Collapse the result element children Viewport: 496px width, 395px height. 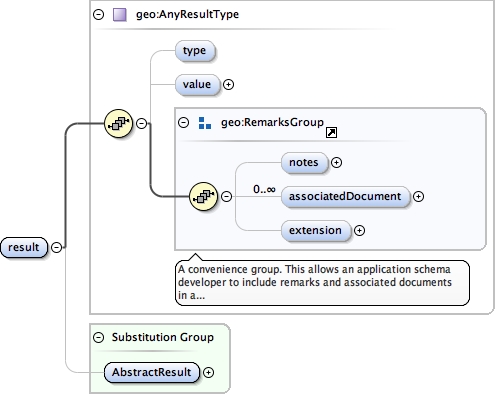coord(57,247)
